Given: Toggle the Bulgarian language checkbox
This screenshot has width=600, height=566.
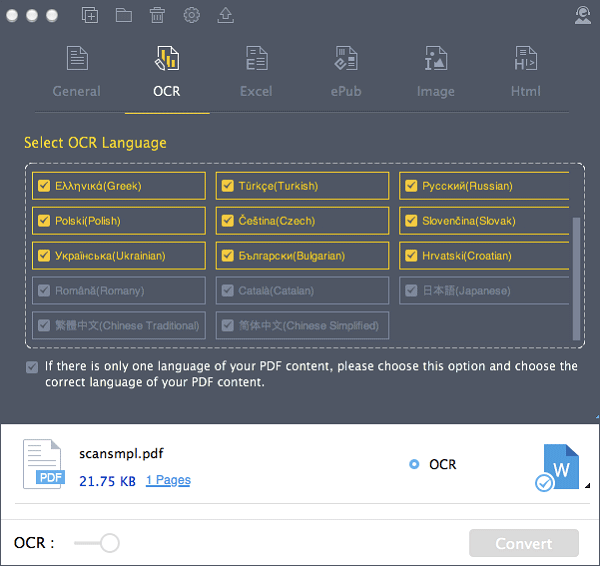Looking at the screenshot, I should point(228,255).
